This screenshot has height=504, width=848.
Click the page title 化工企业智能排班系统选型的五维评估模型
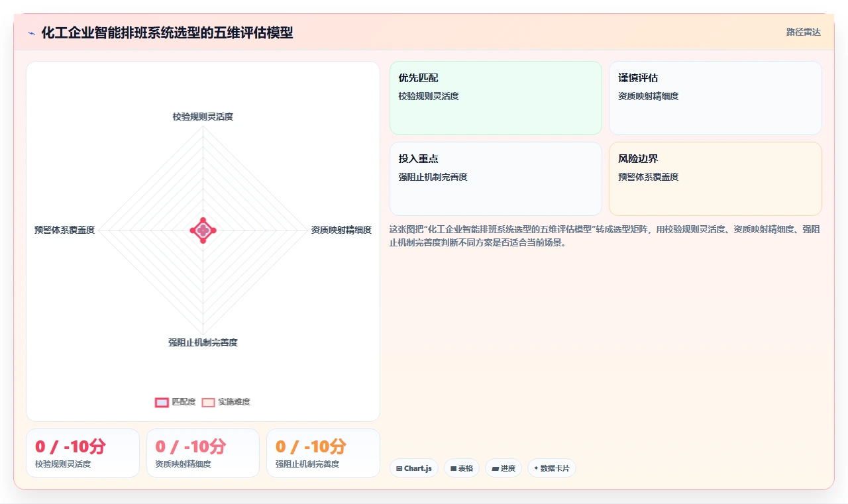(x=167, y=32)
